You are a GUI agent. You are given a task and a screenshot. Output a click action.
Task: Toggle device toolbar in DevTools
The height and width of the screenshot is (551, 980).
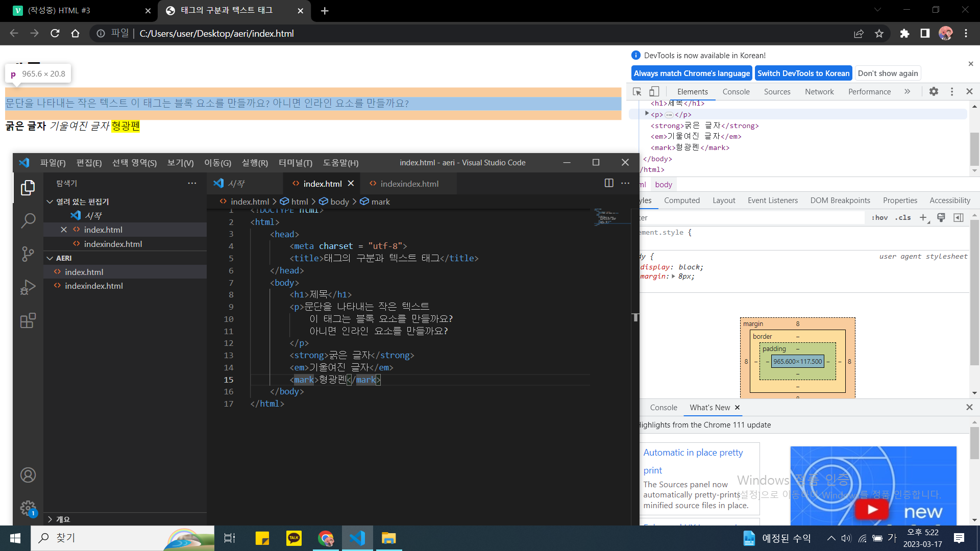click(x=654, y=92)
